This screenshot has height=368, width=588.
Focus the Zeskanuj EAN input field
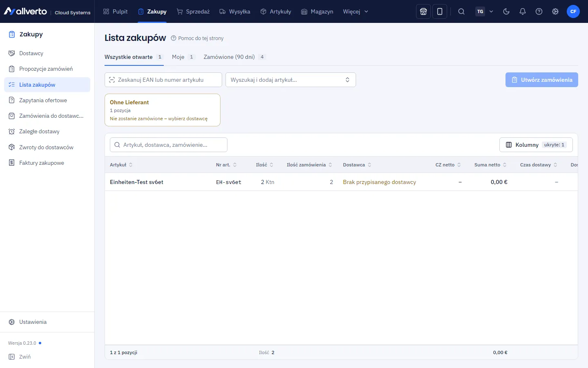(x=163, y=80)
